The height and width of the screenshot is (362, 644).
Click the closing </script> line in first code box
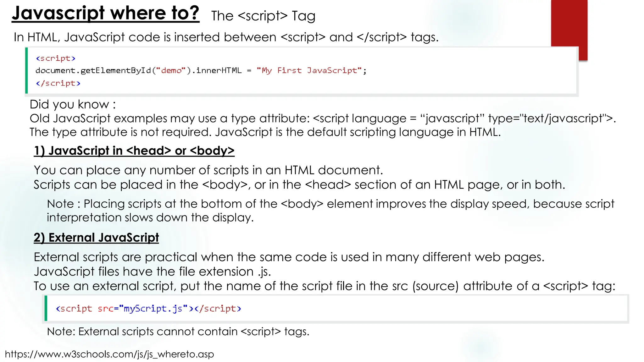coord(58,83)
